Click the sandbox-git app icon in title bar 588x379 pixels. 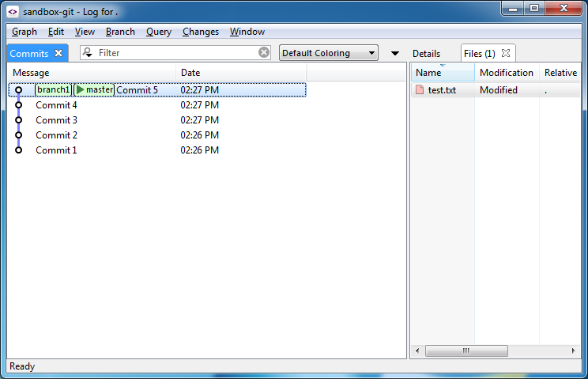tap(13, 12)
